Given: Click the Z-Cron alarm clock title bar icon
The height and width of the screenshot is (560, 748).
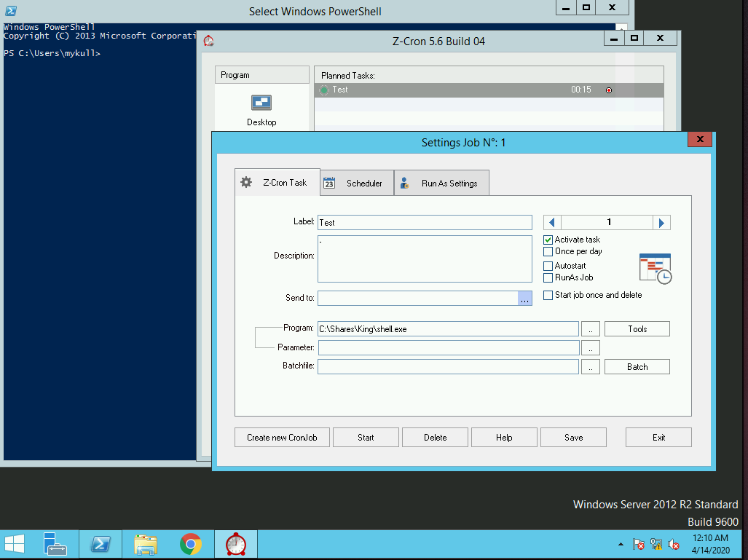Looking at the screenshot, I should coord(208,41).
